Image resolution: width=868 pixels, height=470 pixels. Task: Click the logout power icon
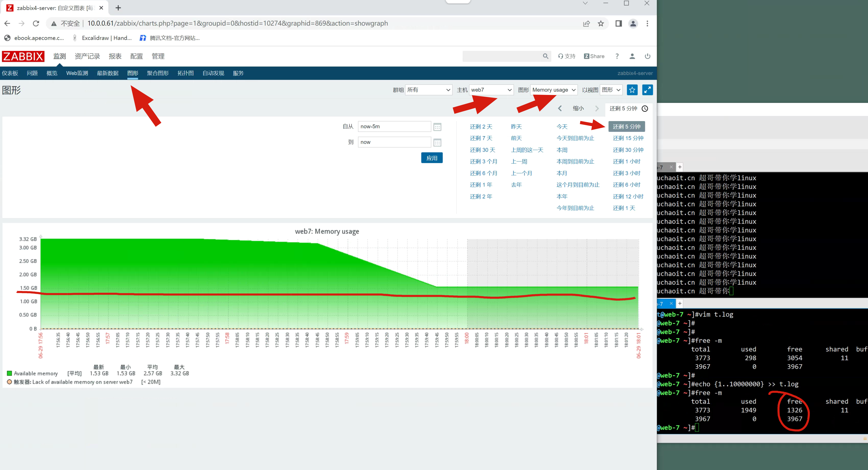pos(647,56)
